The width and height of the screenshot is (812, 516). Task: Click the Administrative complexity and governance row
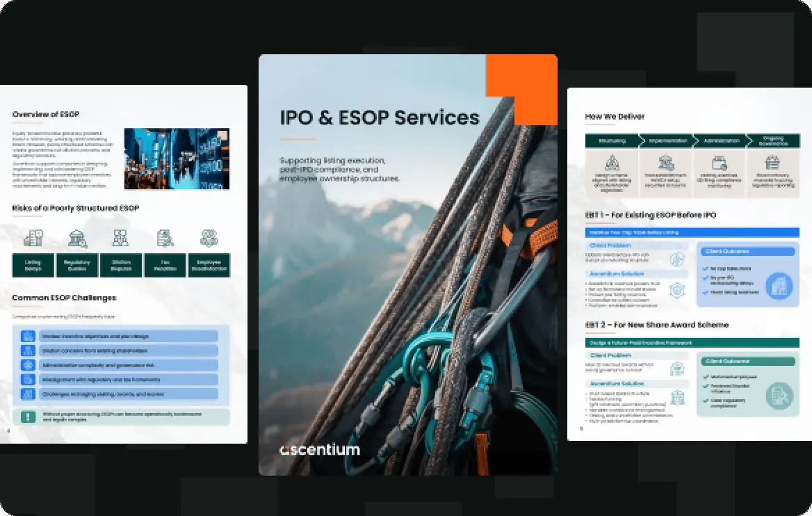point(129,365)
